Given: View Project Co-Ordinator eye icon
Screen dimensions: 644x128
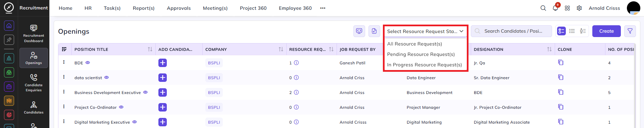Looking at the screenshot, I should click(x=121, y=107).
